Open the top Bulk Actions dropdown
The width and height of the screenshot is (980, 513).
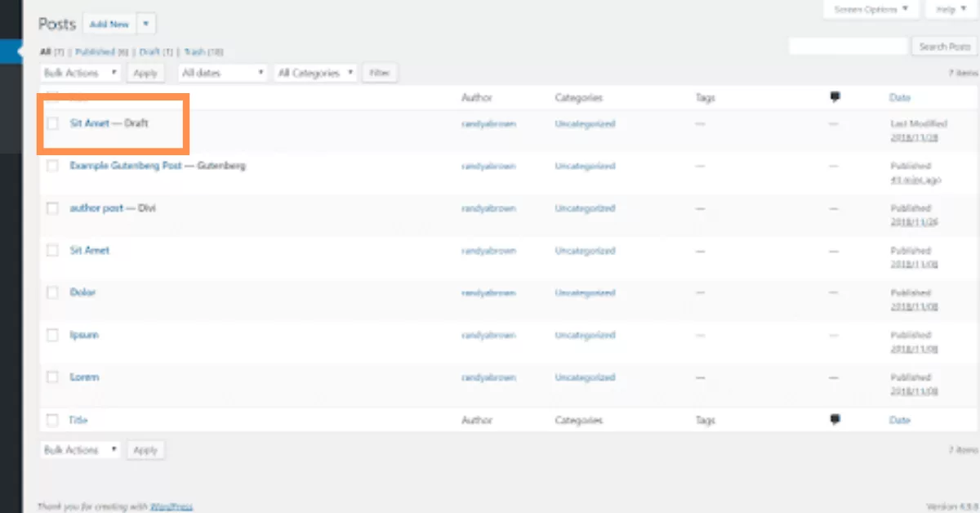(80, 73)
